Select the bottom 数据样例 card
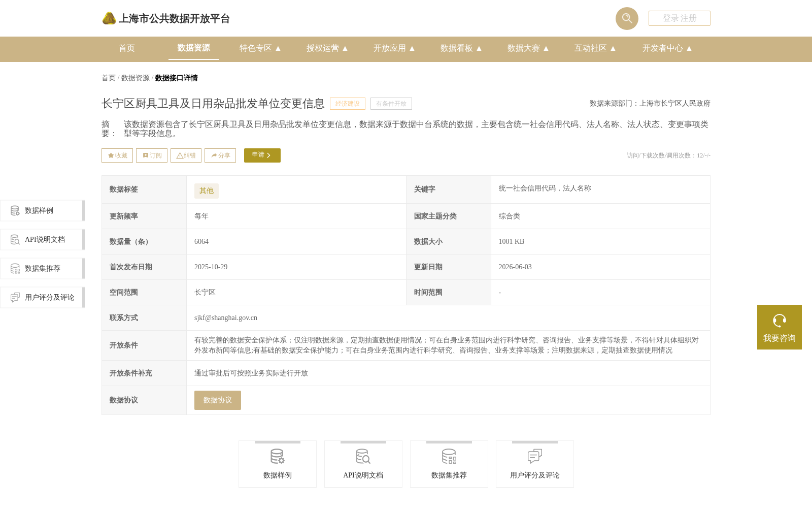Screen dimensions: 812x508 pos(278,464)
